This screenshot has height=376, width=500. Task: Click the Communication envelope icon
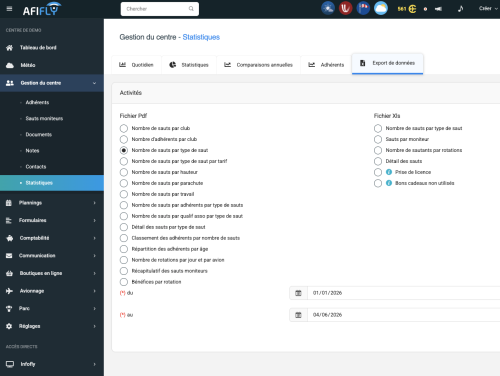click(x=9, y=256)
